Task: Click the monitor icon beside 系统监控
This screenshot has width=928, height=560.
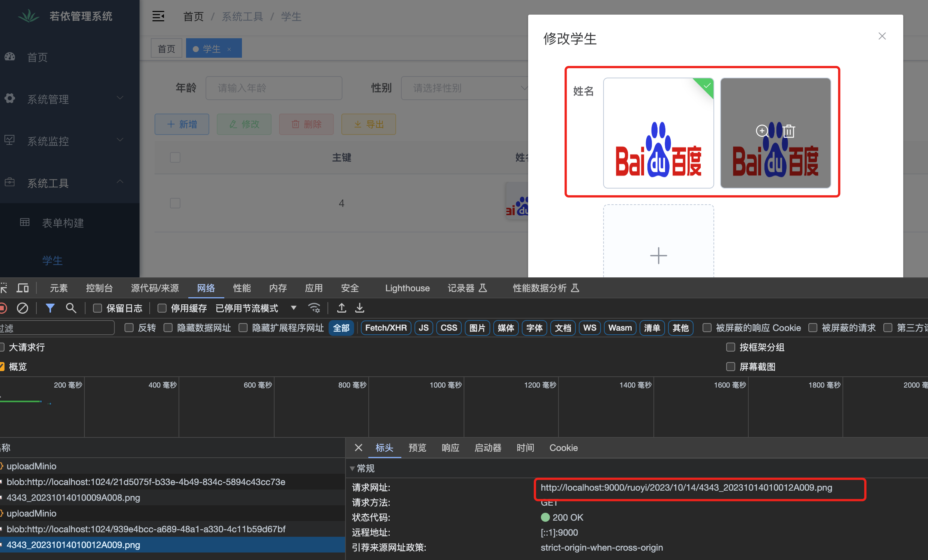Action: point(10,141)
